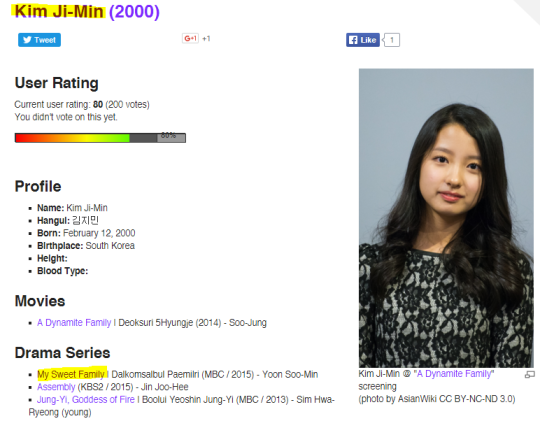Open the My Sweet Family drama link
Image resolution: width=540 pixels, height=421 pixels.
71,374
